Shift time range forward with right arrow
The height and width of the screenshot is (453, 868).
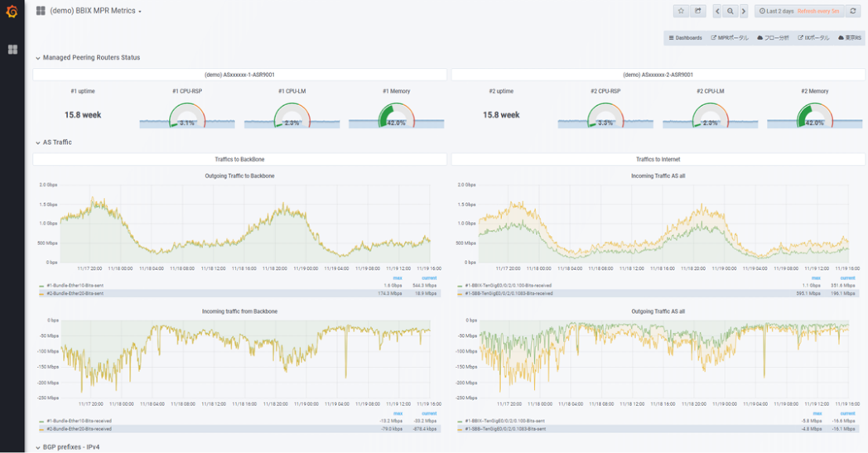point(744,11)
